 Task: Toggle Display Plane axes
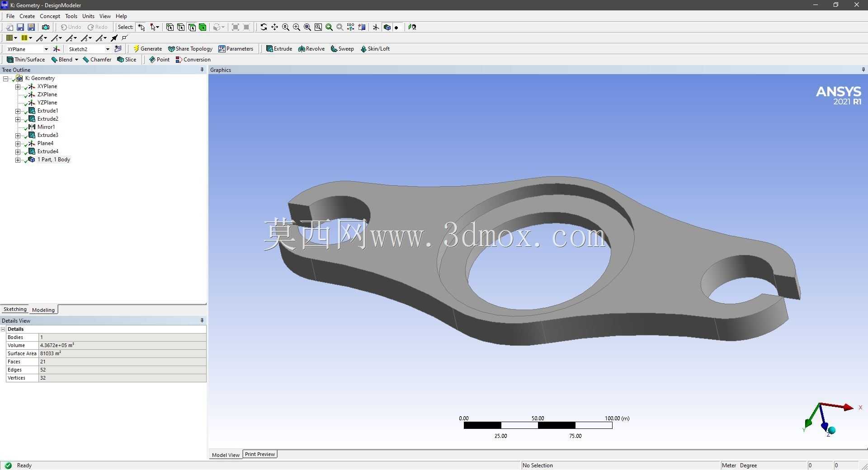376,27
